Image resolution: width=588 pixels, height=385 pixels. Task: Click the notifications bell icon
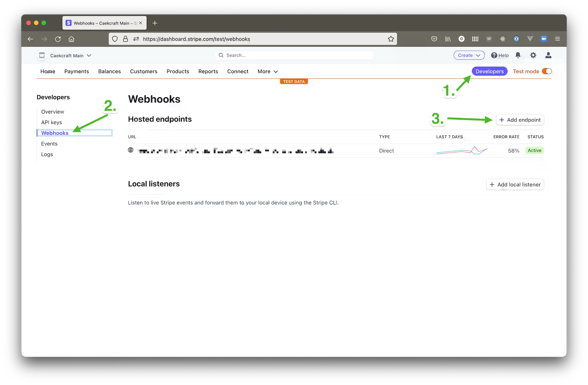pos(518,55)
